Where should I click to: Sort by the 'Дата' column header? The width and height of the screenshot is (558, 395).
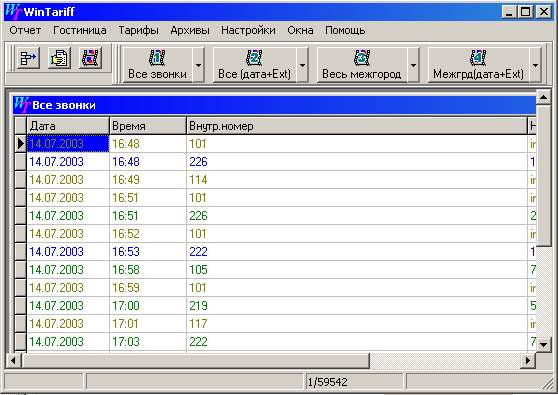point(68,126)
